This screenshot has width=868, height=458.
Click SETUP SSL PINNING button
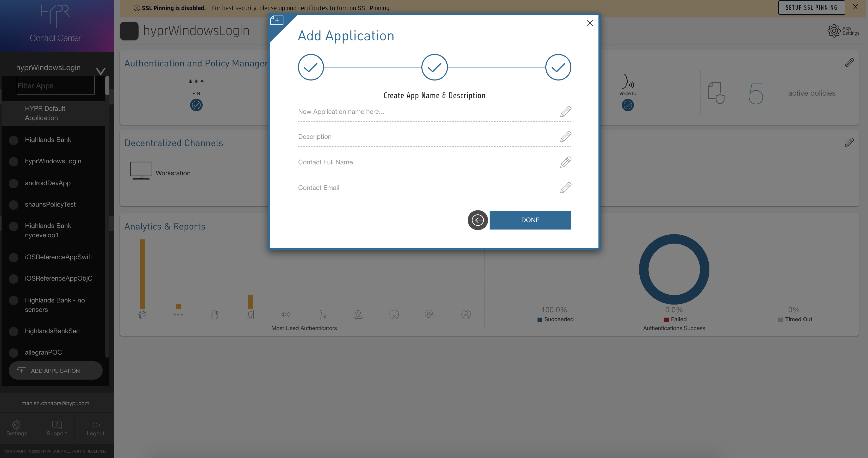(811, 7)
